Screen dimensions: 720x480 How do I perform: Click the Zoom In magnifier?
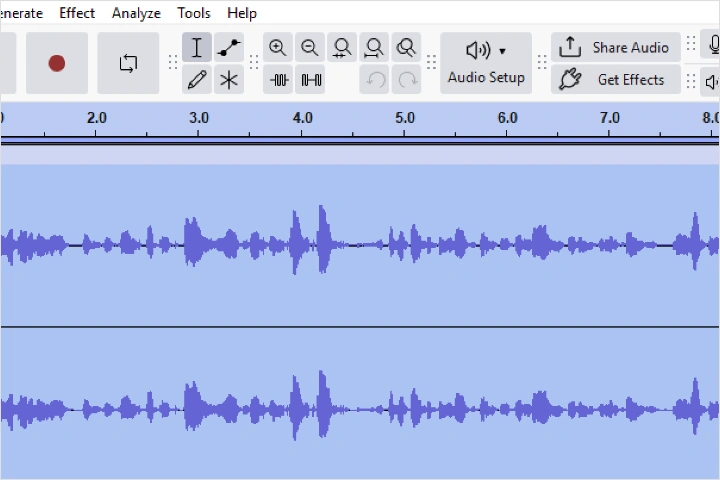coord(278,47)
